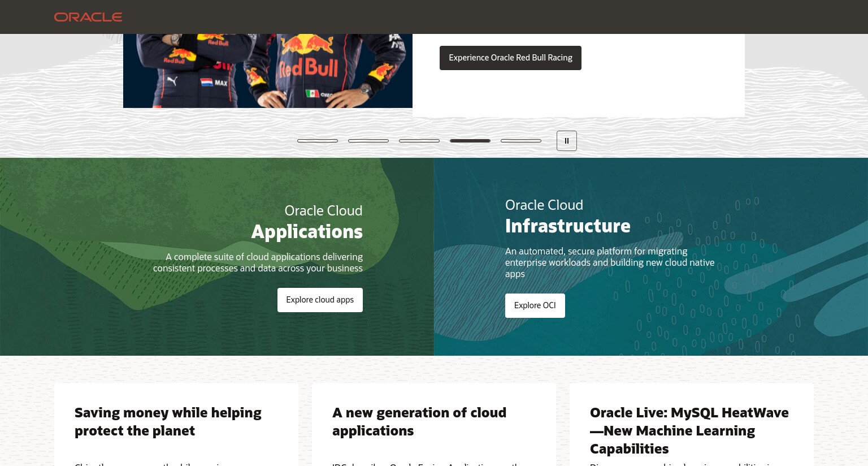The height and width of the screenshot is (466, 868).
Task: Click 'A complete suite of cloud applications' description
Action: 258,262
